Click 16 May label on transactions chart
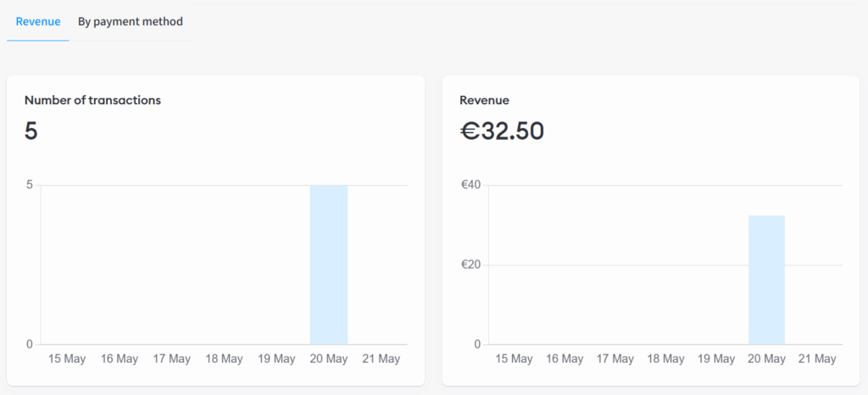Screen dimensions: 868x395 [x=119, y=359]
